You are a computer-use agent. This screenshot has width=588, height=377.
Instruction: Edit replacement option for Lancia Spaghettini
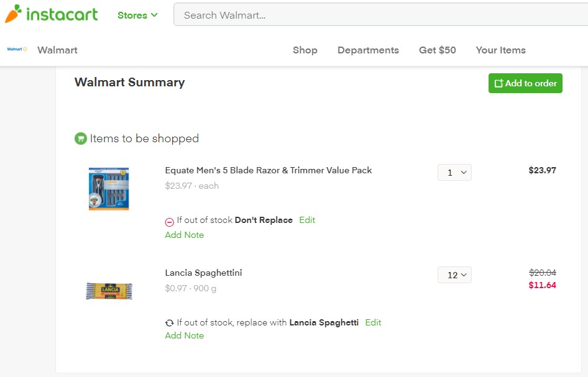(373, 322)
